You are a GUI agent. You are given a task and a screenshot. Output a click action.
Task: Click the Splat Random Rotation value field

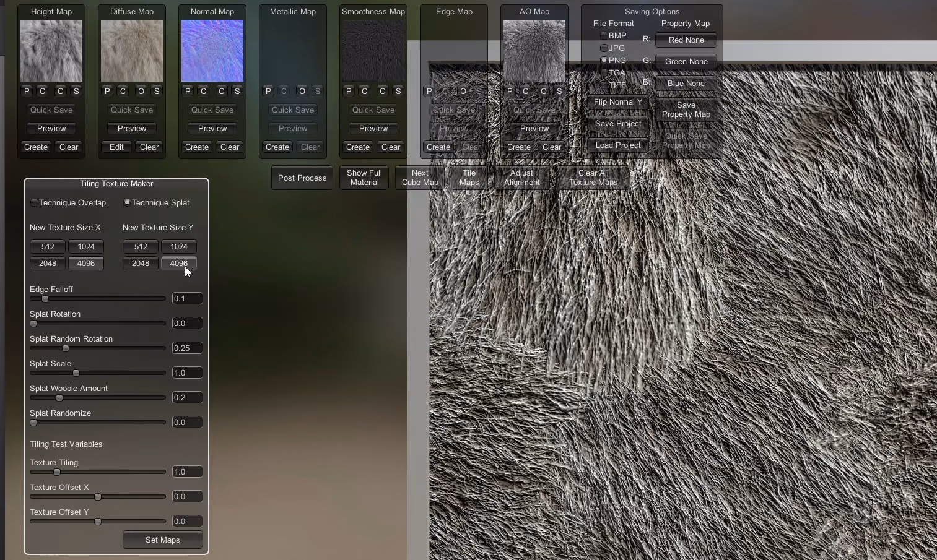point(187,348)
